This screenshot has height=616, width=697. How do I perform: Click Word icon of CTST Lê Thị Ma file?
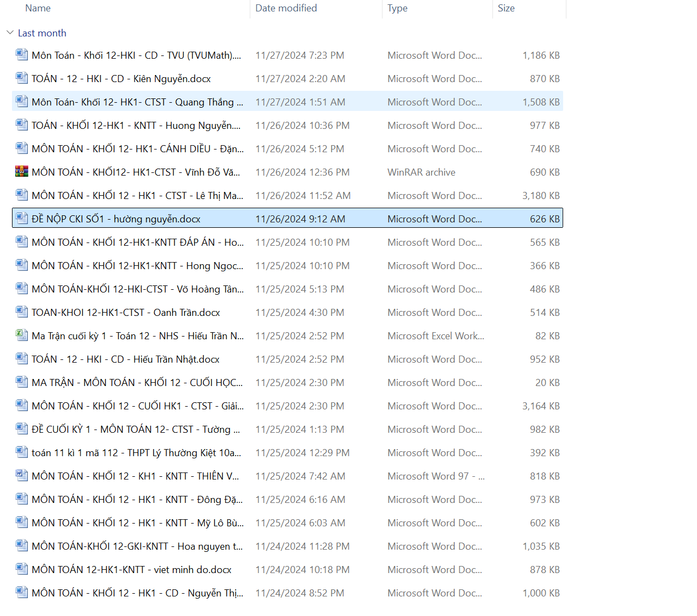21,195
